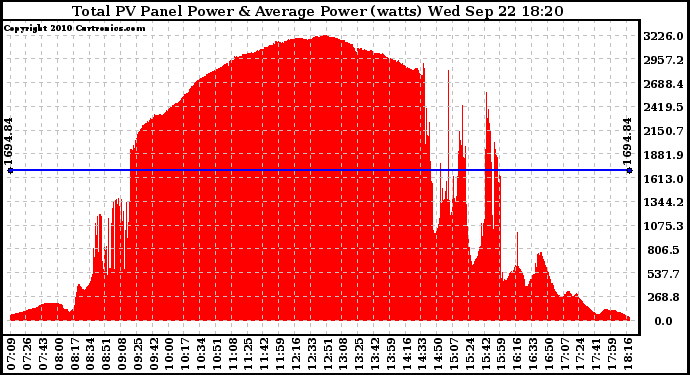Image resolution: width=690 pixels, height=375 pixels.
Task: Click the 17:41 time label
Action: [594, 355]
